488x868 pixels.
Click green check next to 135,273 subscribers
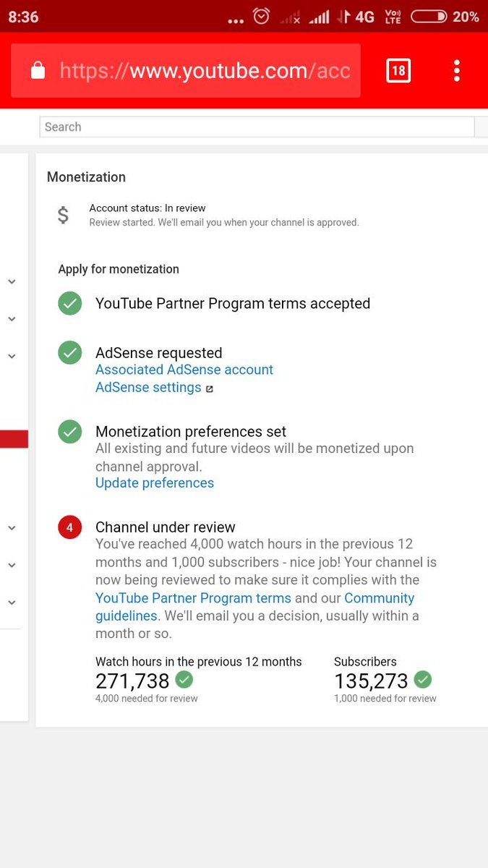coord(423,680)
